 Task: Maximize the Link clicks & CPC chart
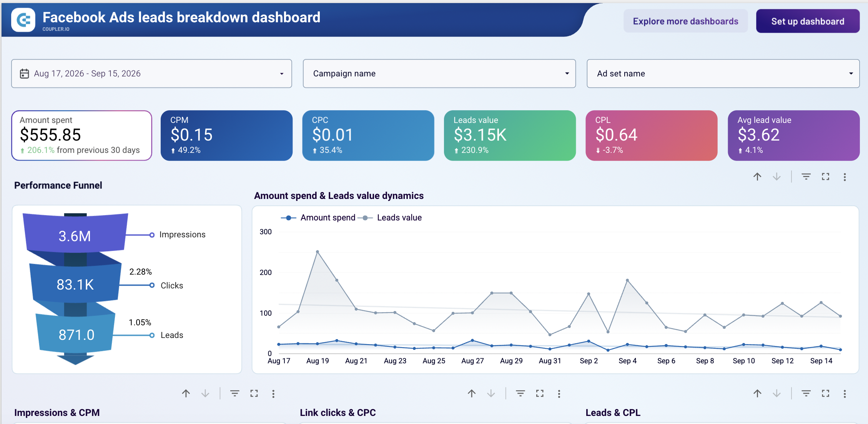coord(540,393)
